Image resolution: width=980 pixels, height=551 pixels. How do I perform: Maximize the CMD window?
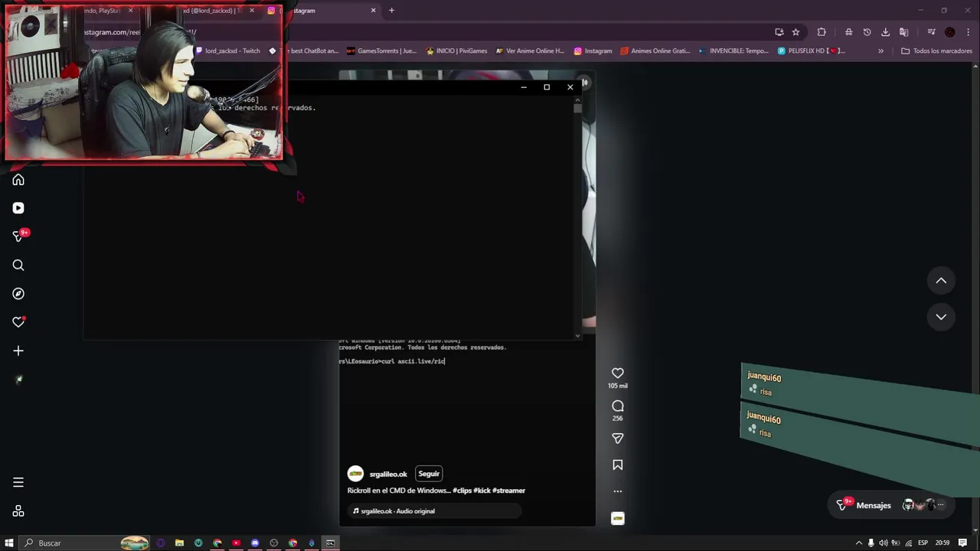pyautogui.click(x=547, y=87)
